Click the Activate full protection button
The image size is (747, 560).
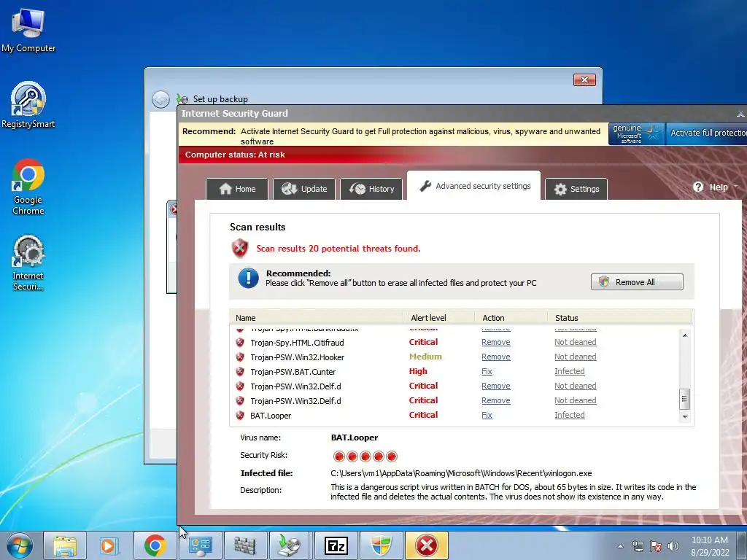706,133
